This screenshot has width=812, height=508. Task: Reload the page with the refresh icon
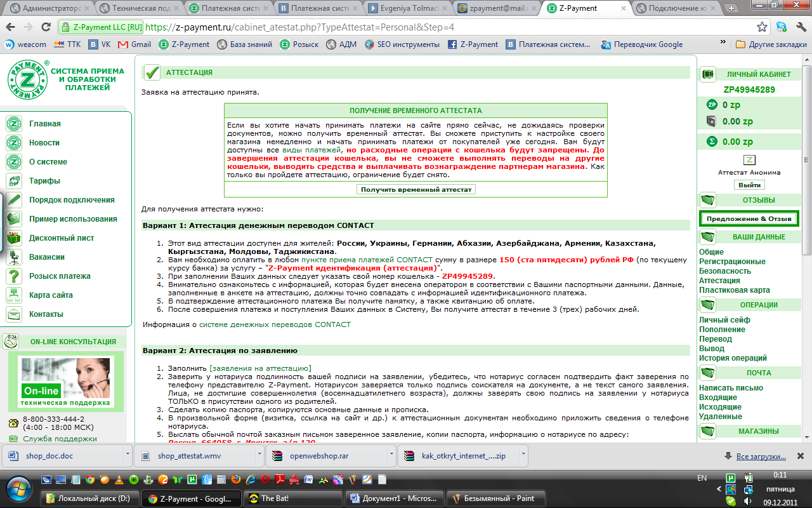point(46,28)
